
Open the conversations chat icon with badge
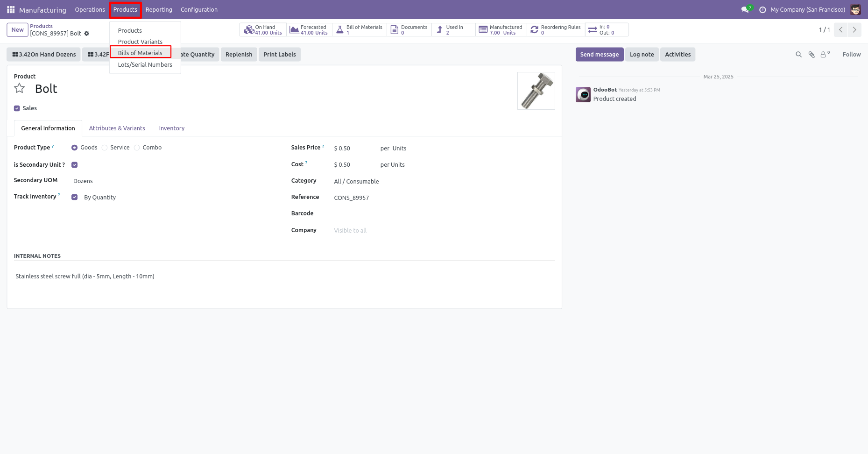tap(746, 9)
